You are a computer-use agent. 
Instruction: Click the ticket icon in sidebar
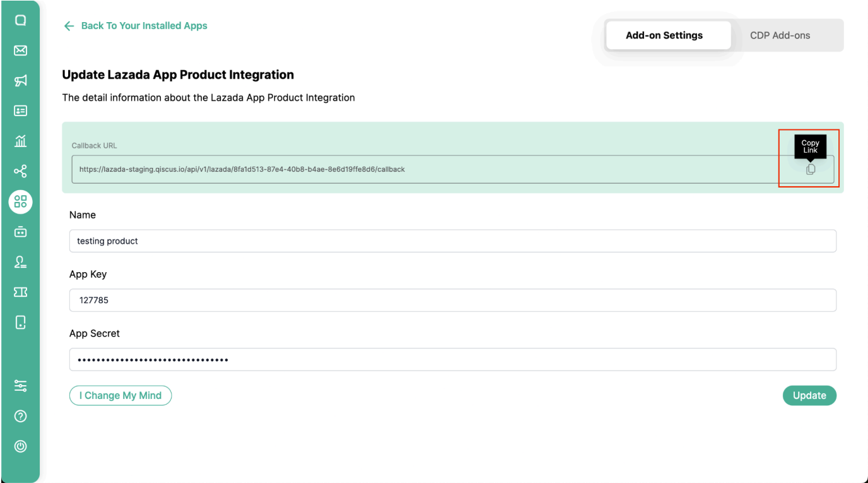[20, 292]
